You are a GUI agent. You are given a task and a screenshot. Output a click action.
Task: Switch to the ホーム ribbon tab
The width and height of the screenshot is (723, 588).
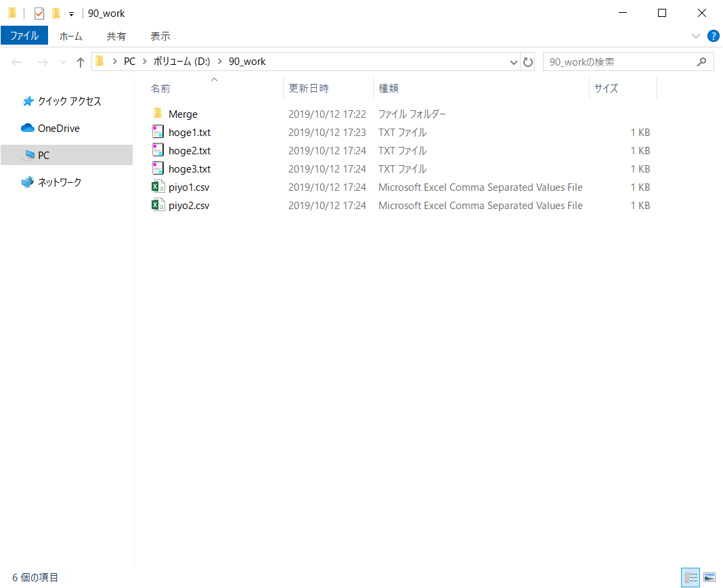(x=70, y=36)
